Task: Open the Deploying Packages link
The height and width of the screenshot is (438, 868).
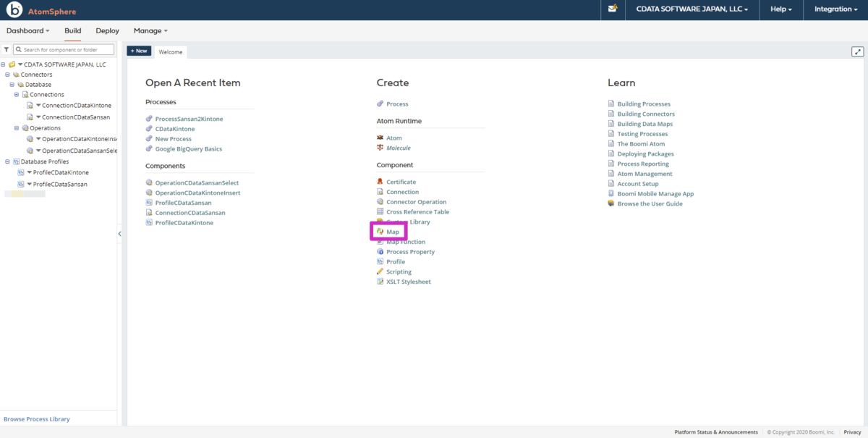Action: tap(645, 154)
